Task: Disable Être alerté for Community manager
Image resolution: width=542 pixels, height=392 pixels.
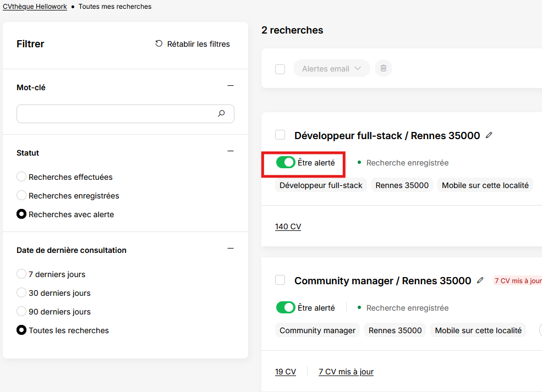Action: pyautogui.click(x=286, y=307)
